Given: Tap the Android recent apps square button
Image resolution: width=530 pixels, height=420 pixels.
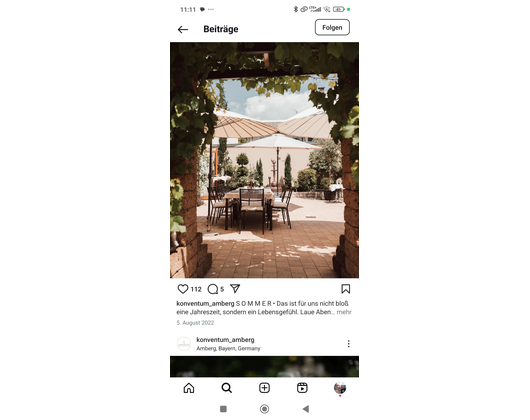Looking at the screenshot, I should 223,409.
